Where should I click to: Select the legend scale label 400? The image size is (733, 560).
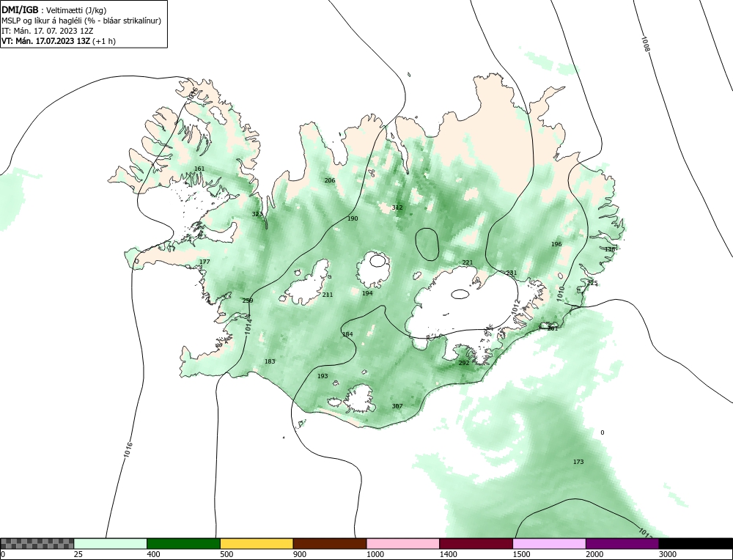pyautogui.click(x=153, y=555)
